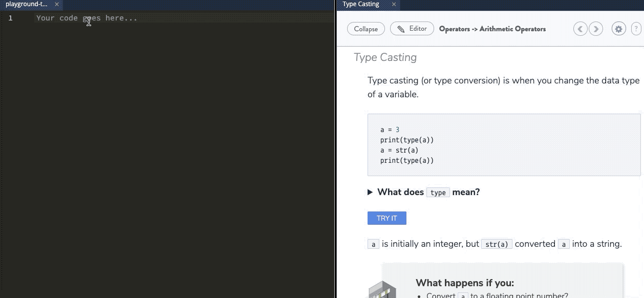Open the settings gear in guide toolbar
This screenshot has height=298, width=644.
coord(618,29)
